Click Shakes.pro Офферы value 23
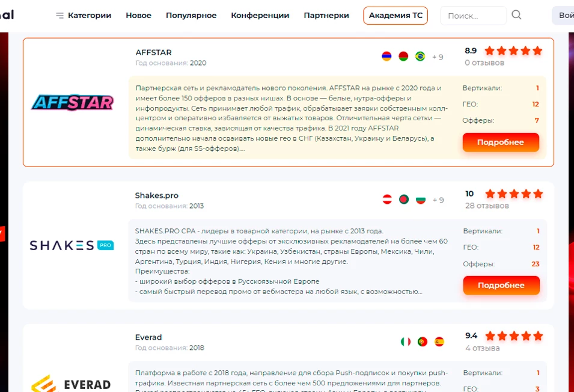The image size is (574, 392). 536,264
